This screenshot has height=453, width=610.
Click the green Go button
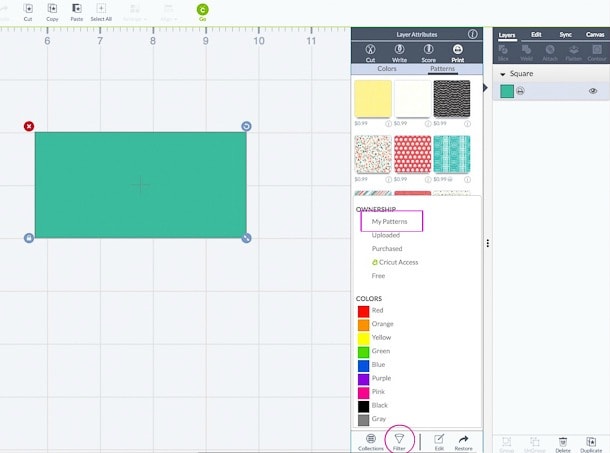click(202, 12)
